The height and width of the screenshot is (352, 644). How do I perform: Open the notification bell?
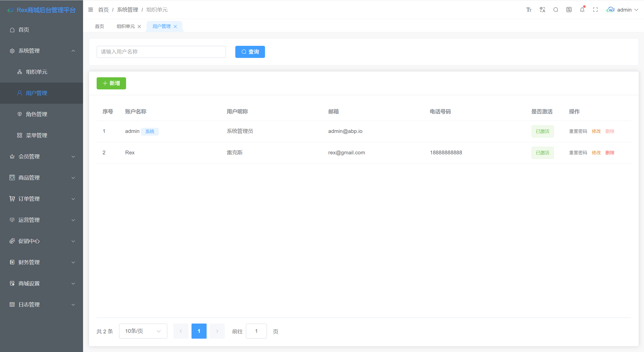pyautogui.click(x=582, y=10)
